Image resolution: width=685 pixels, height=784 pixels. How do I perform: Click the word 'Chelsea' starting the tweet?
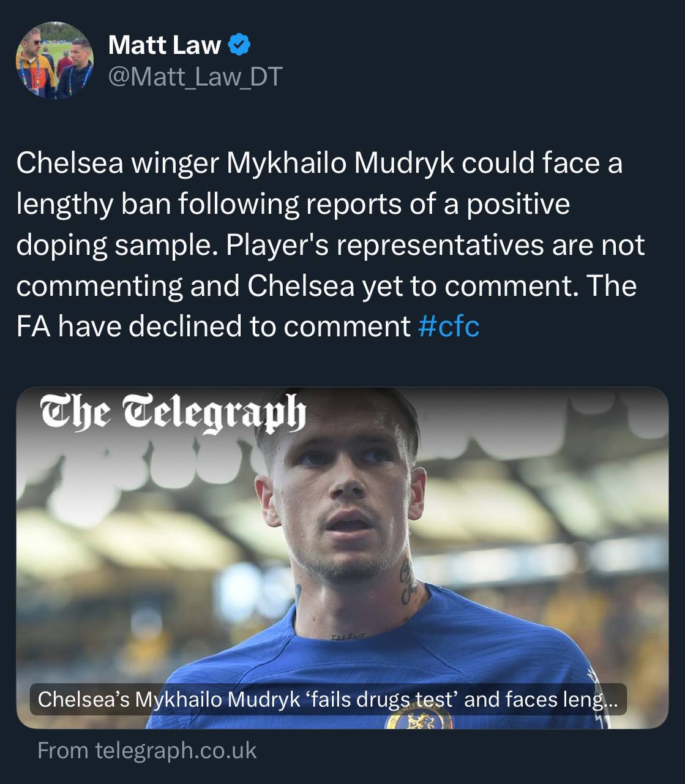(x=69, y=164)
